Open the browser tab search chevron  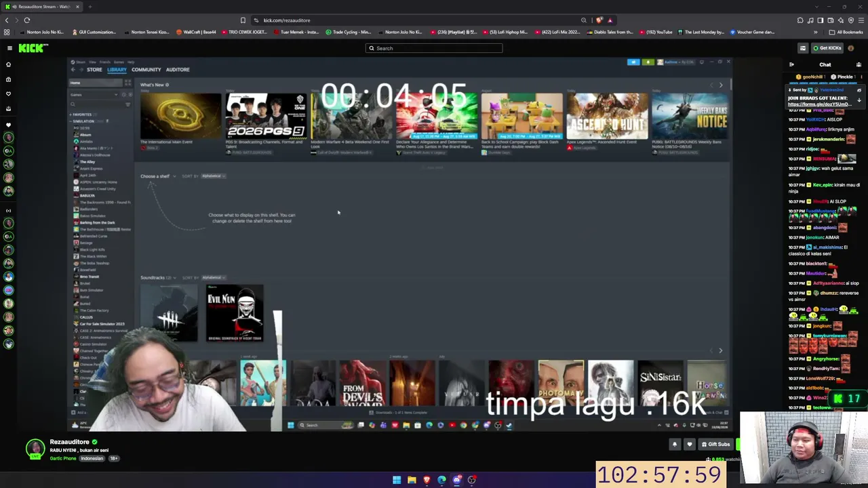pos(816,7)
